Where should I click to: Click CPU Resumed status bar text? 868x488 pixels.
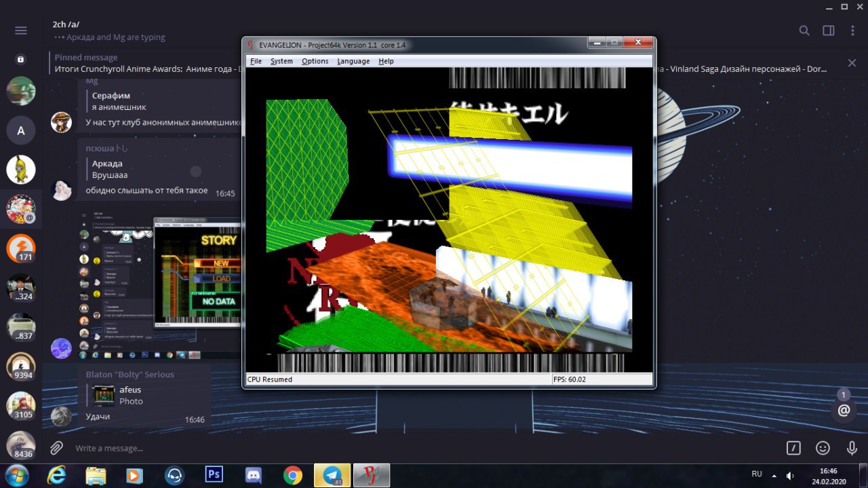click(270, 379)
